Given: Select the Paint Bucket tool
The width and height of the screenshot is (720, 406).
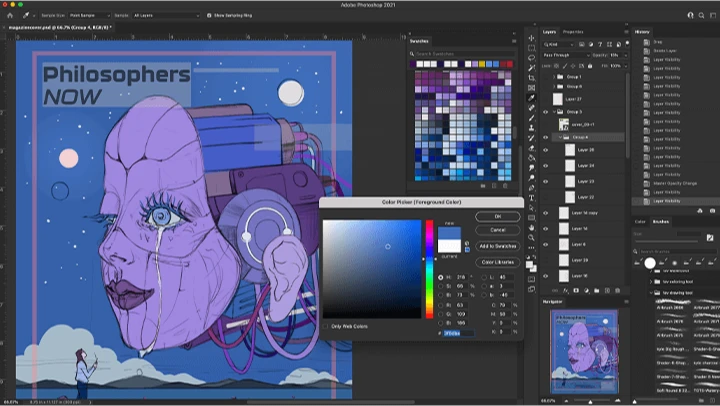Looking at the screenshot, I should (531, 158).
